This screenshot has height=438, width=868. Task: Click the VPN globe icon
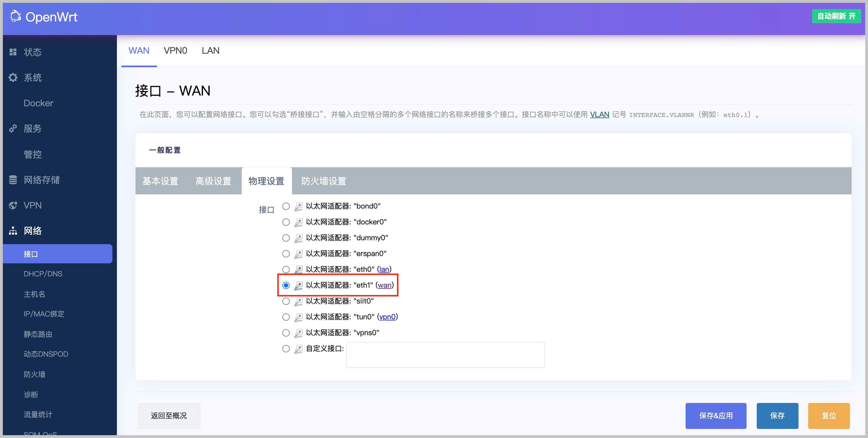click(x=13, y=205)
